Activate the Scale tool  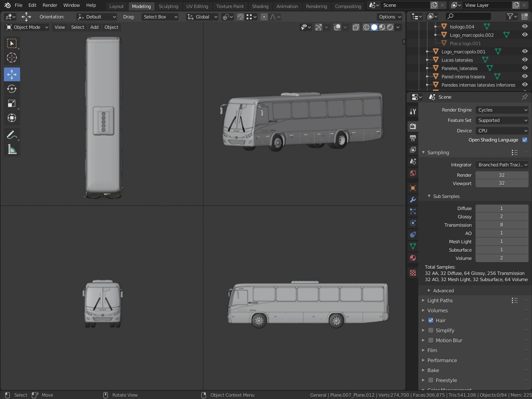click(12, 103)
